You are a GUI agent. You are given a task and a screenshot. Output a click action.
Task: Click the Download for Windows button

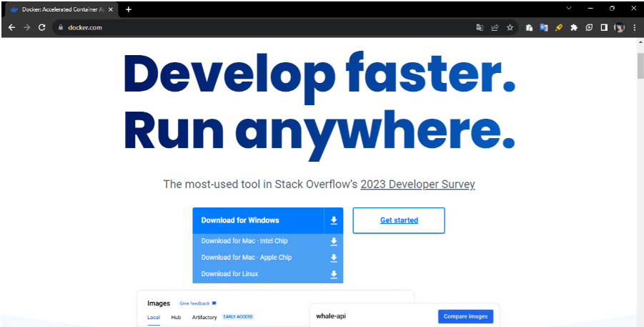pos(258,220)
